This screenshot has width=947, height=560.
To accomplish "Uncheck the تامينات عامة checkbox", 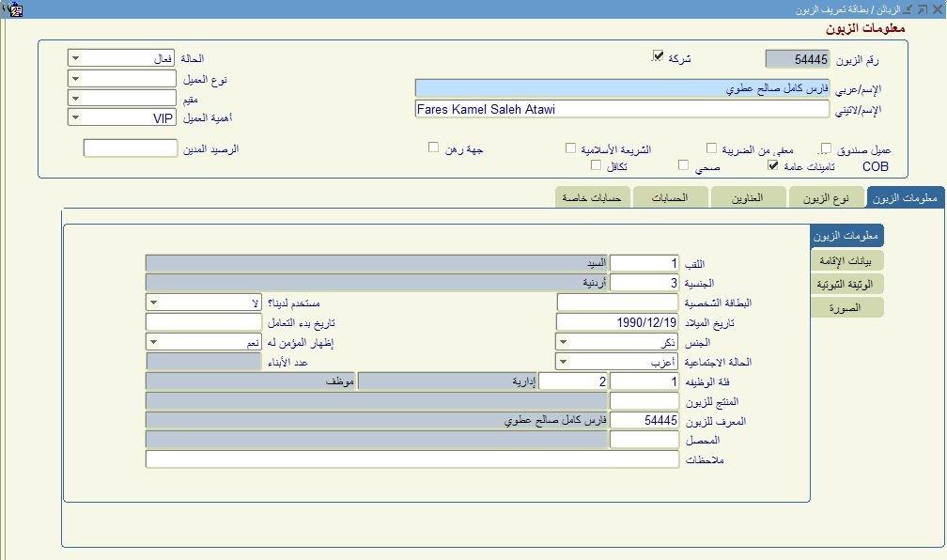I will point(773,165).
